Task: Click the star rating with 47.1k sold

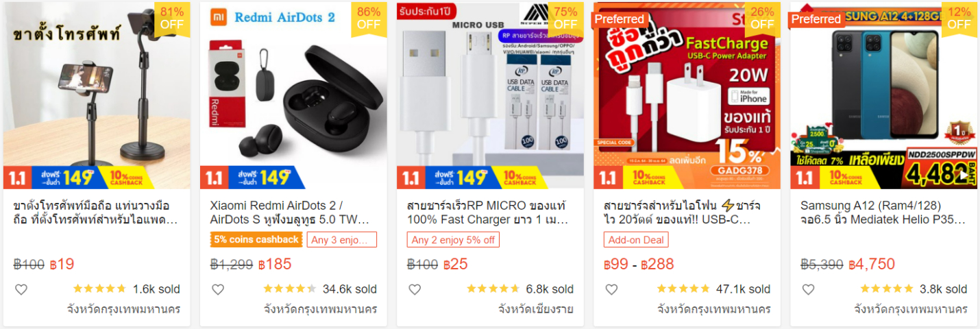Action: (683, 289)
